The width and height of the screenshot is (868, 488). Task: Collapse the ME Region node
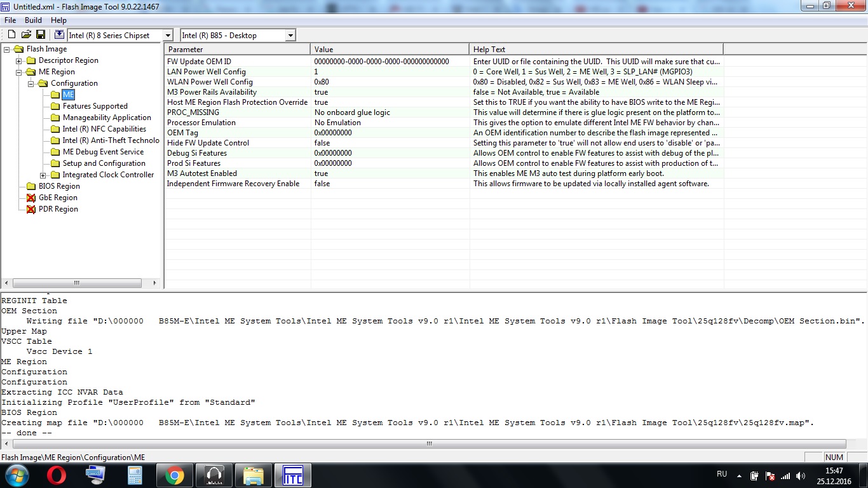[19, 72]
